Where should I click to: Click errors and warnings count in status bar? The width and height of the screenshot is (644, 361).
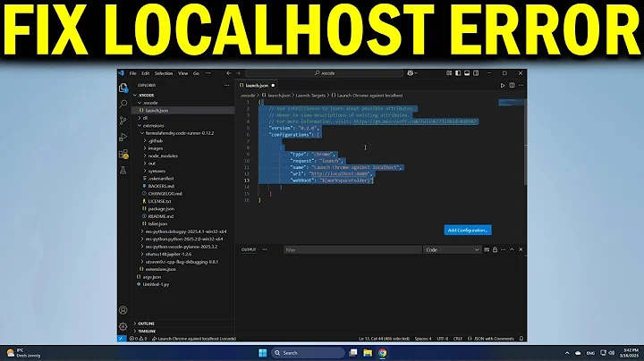pyautogui.click(x=138, y=339)
